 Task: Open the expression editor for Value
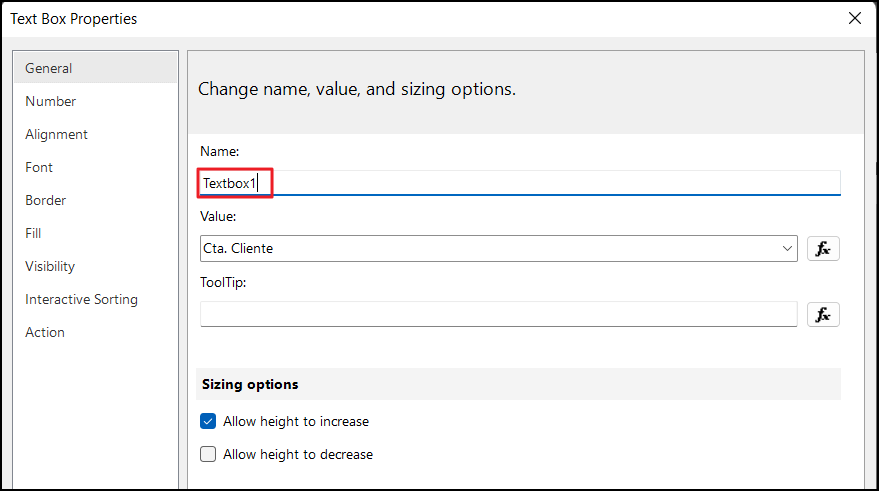pyautogui.click(x=823, y=249)
